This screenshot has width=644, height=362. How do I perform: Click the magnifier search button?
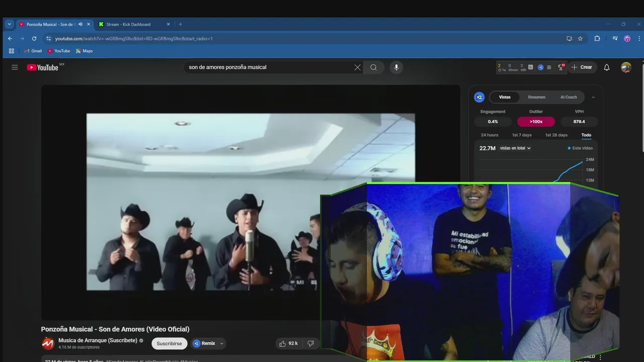373,67
